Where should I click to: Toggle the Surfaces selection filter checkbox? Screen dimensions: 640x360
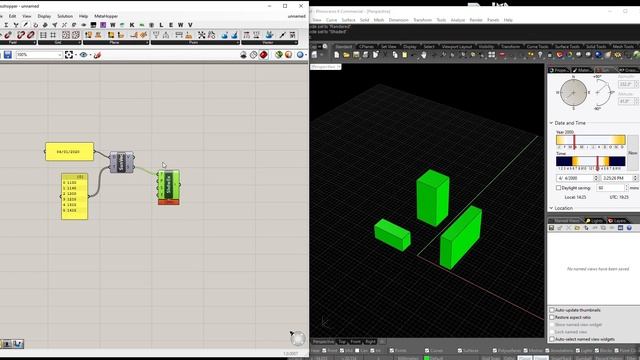[x=460, y=351]
